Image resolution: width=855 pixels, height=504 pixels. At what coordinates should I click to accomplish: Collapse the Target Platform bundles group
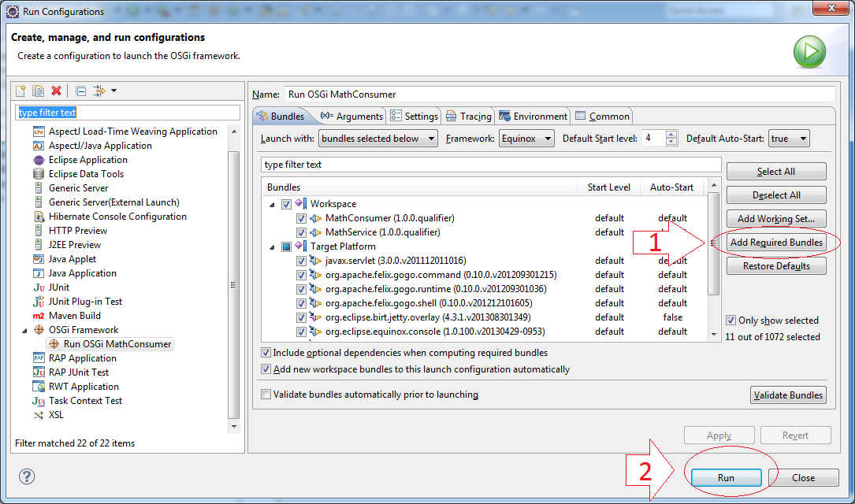(272, 246)
